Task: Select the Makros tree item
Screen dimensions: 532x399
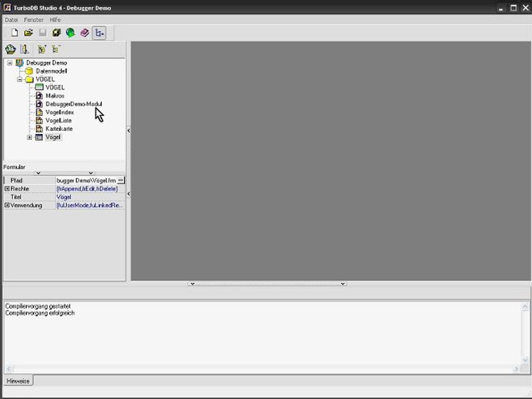Action: pyautogui.click(x=55, y=96)
